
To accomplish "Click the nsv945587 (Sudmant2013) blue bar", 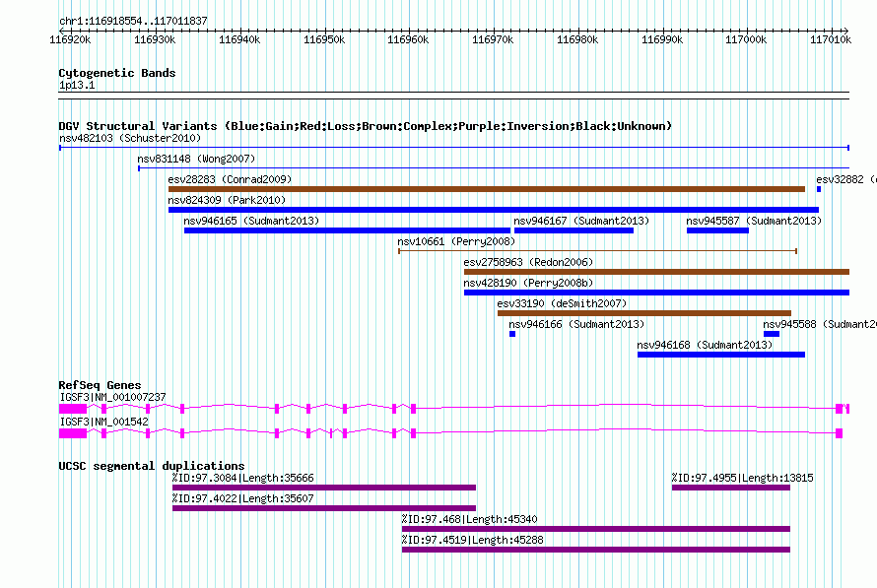I will [717, 230].
